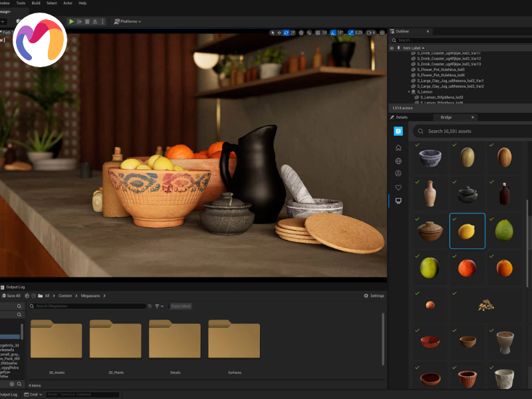The width and height of the screenshot is (532, 399).
Task: Open the Bridge home icon
Action: (x=398, y=148)
